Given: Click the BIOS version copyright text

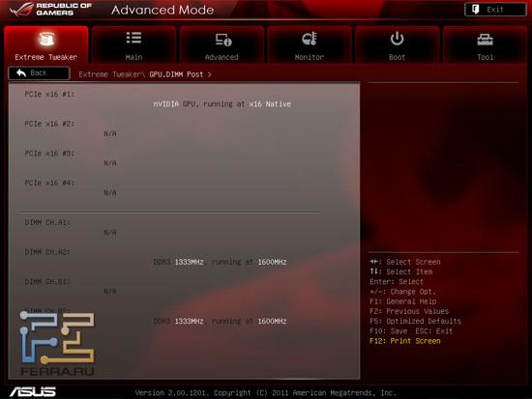Looking at the screenshot, I should click(x=266, y=393).
